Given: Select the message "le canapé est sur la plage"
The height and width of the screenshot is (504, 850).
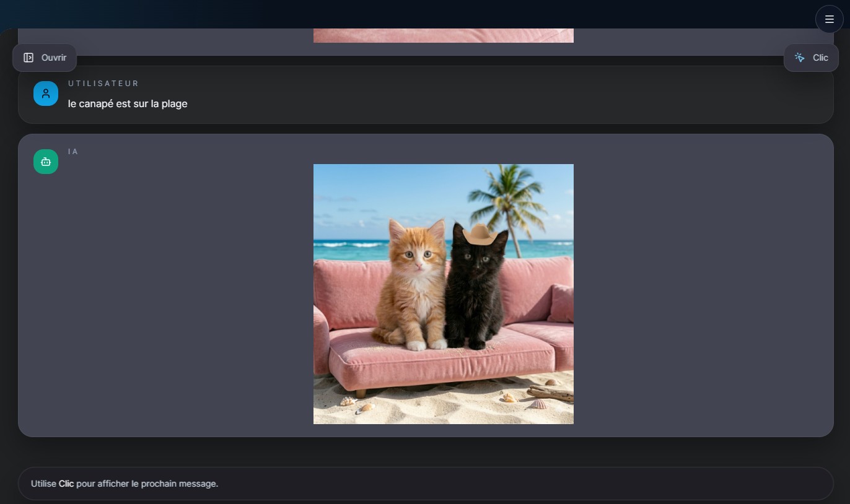Looking at the screenshot, I should pyautogui.click(x=128, y=104).
